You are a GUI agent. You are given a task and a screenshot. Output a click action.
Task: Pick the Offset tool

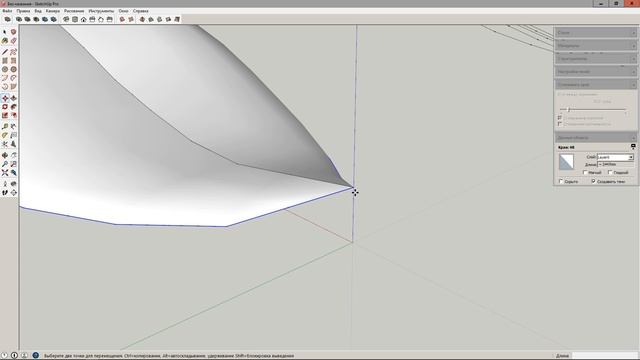13,116
